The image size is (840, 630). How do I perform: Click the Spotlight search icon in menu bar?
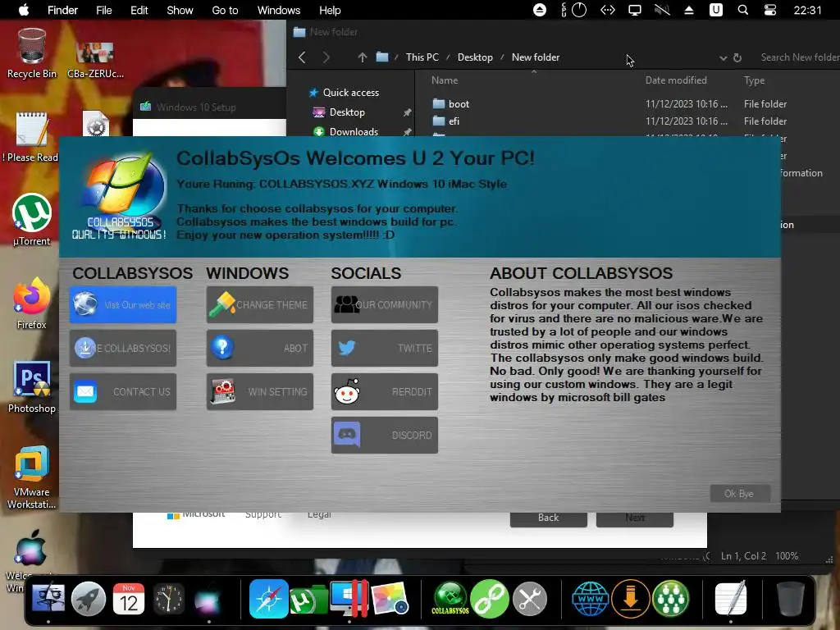coord(743,10)
